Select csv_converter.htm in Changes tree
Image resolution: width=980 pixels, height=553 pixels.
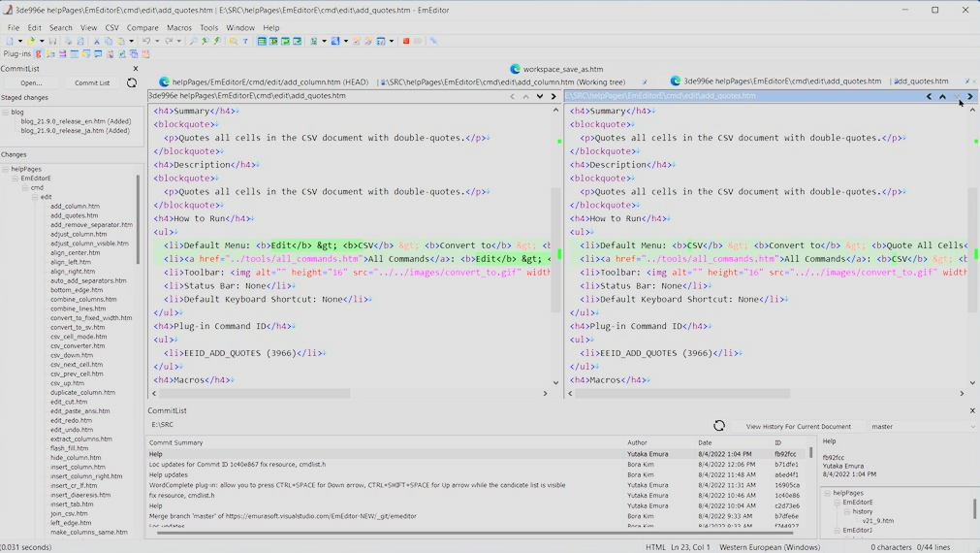point(78,346)
